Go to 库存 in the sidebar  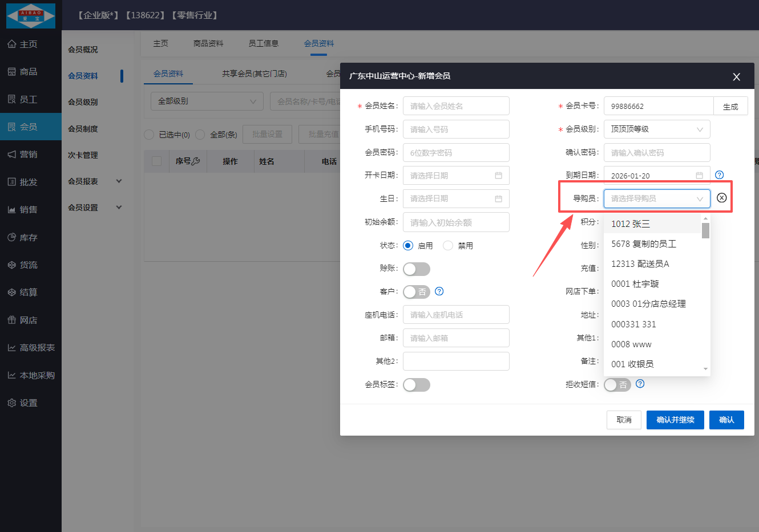(x=29, y=237)
